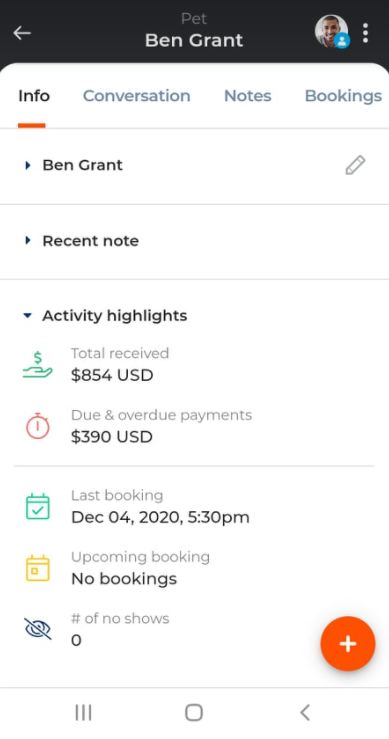Tap the Android home button

click(194, 712)
